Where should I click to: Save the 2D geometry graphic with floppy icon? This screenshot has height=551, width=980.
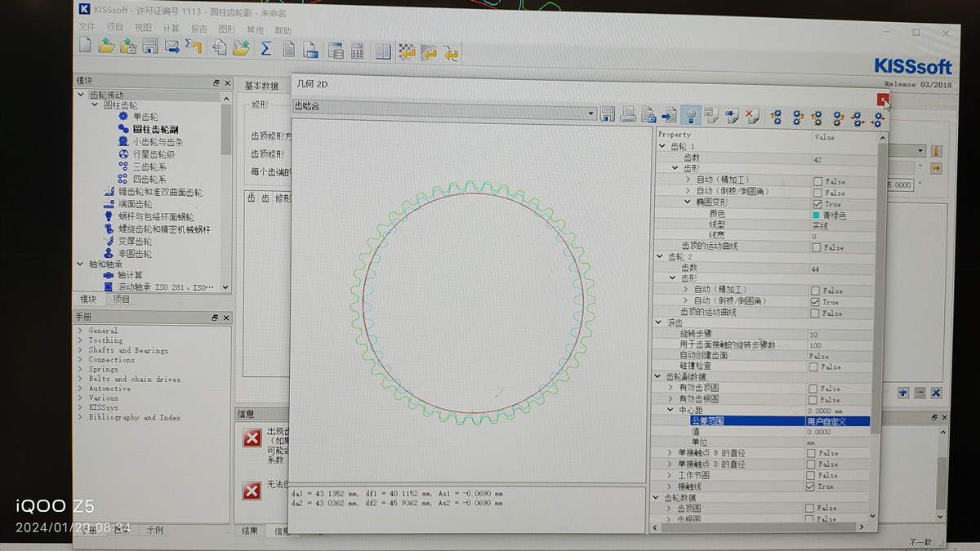coord(607,114)
